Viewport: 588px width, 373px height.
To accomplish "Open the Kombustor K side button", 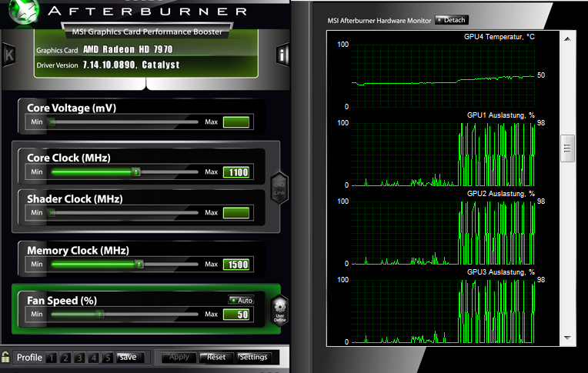I will click(8, 55).
